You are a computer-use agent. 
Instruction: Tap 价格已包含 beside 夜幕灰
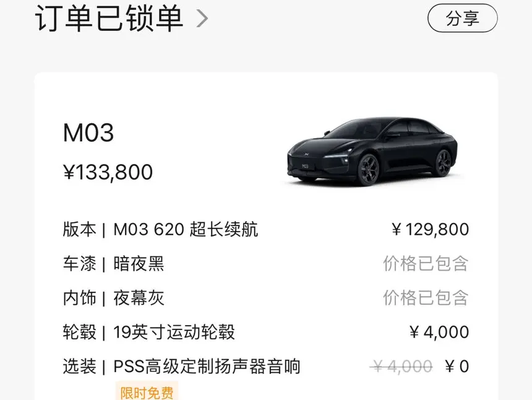click(x=426, y=298)
